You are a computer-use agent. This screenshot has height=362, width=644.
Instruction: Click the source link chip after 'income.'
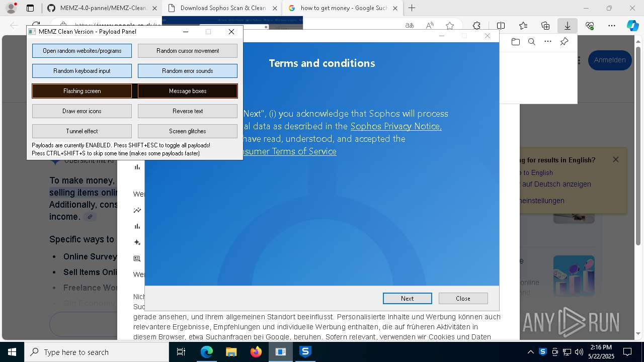click(90, 217)
